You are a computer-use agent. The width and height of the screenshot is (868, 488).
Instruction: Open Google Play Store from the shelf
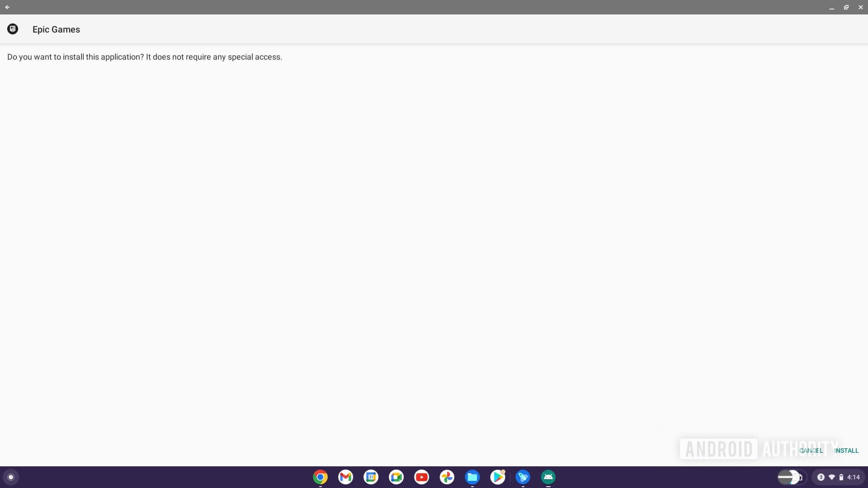(x=497, y=477)
